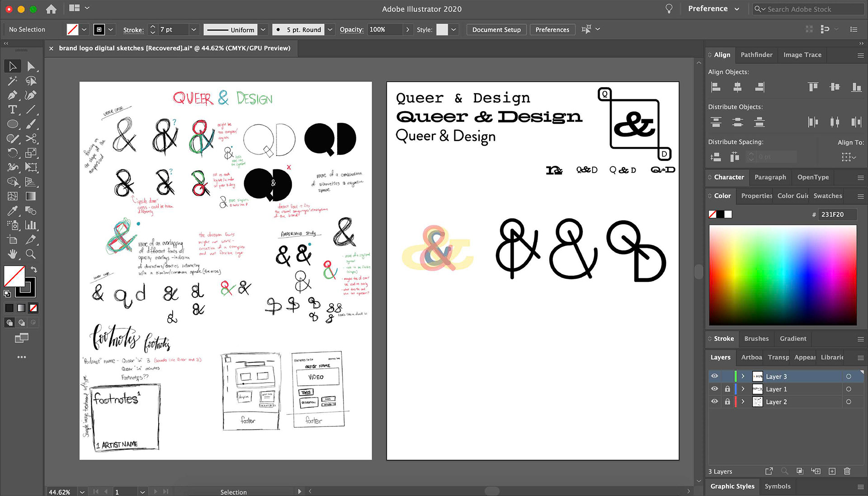Select the Mesh tool
Viewport: 868px width, 496px height.
coord(13,197)
